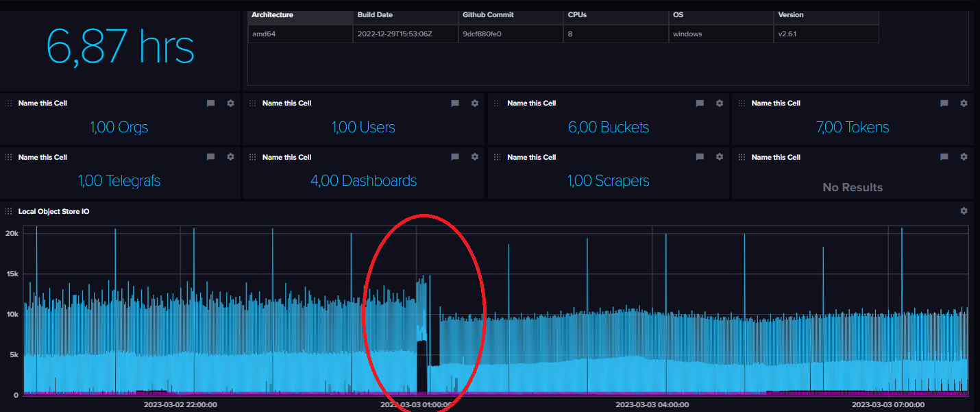
Task: Open note icon of the No Results cell
Action: (x=944, y=157)
